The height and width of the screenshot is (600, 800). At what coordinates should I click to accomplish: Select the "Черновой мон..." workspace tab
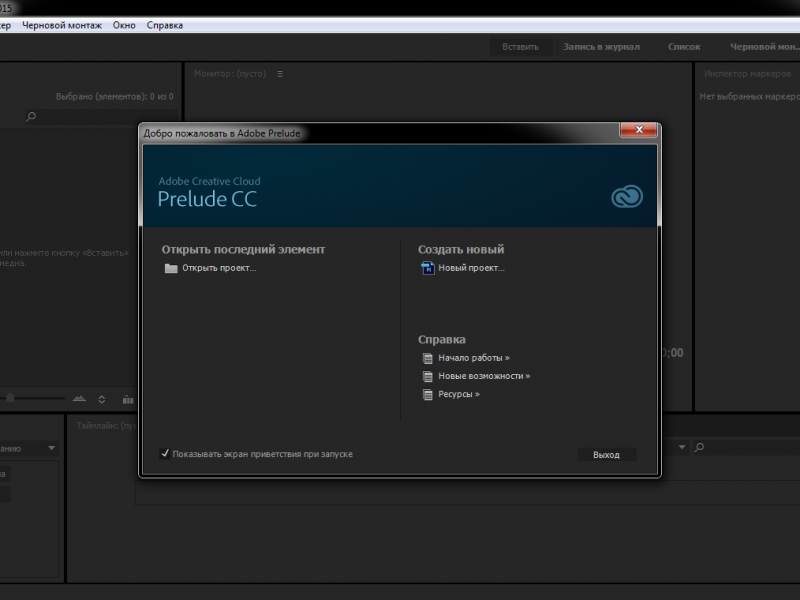tap(764, 47)
